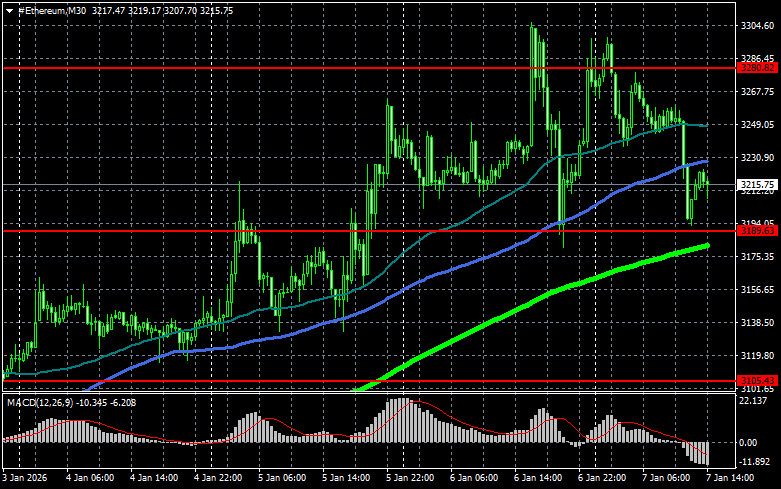781x489 pixels.
Task: Open the chart menu triangle beside #Ethereum,M30
Action: pyautogui.click(x=9, y=11)
